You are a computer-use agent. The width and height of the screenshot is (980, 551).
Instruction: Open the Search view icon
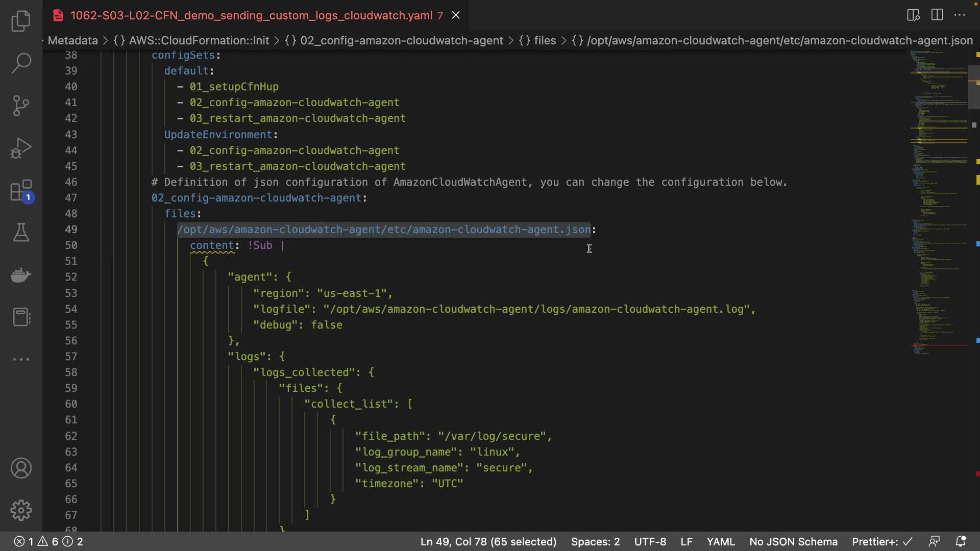point(21,63)
